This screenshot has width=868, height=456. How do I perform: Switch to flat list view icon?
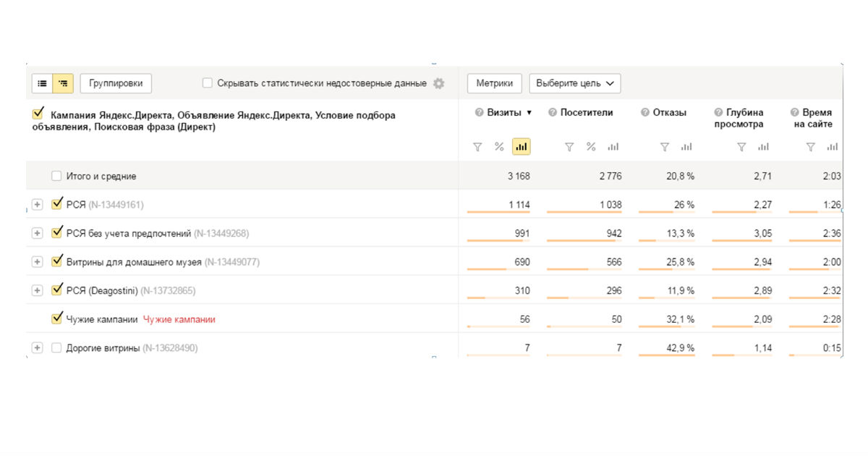(42, 83)
